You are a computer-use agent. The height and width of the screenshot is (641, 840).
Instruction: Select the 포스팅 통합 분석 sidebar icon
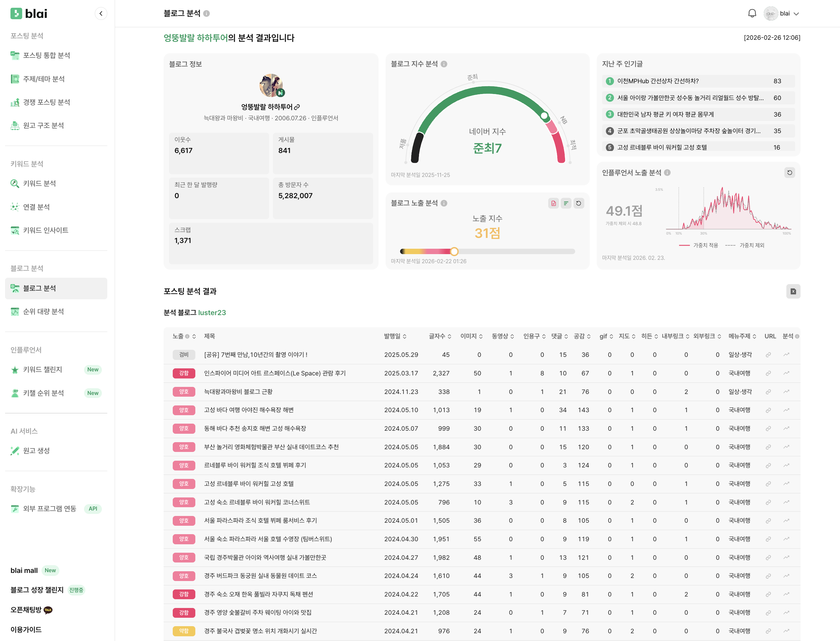tap(15, 55)
